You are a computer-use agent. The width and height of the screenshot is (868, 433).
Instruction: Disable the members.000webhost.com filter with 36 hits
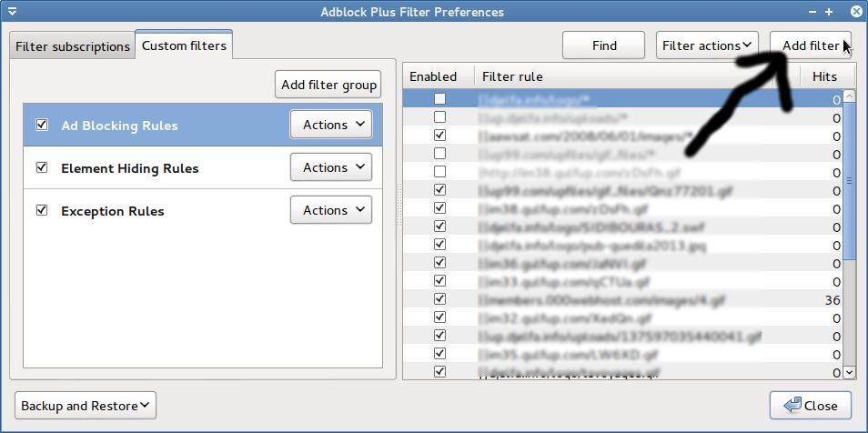[440, 299]
